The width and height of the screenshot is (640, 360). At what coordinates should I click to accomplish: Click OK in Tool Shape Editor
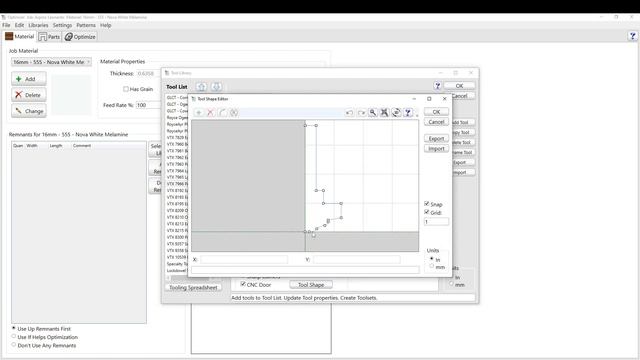436,112
